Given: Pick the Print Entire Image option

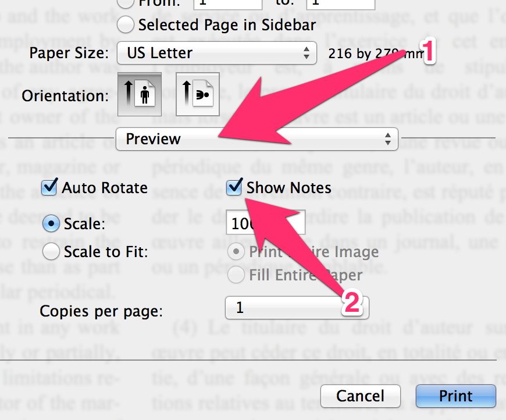Looking at the screenshot, I should [236, 251].
